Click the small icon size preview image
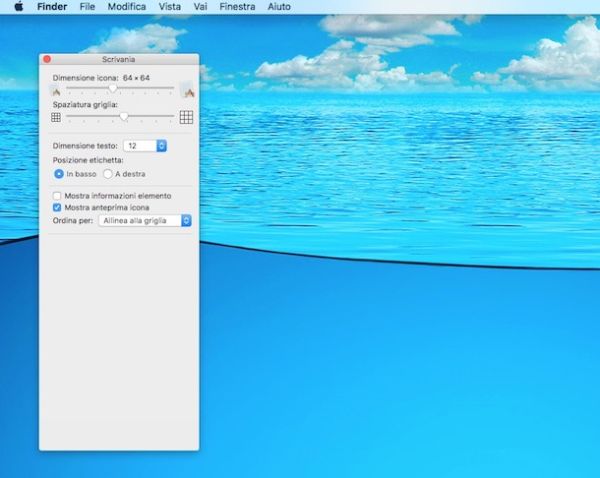This screenshot has height=478, width=600. coord(56,91)
